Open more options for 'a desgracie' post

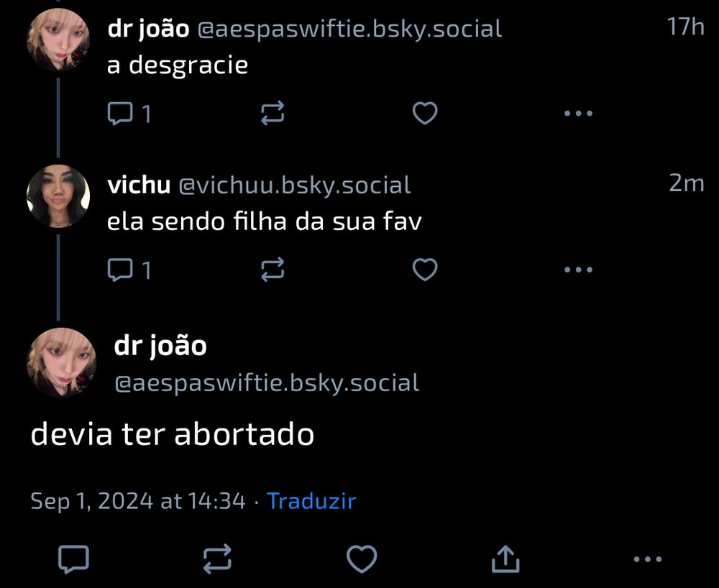[x=578, y=113]
